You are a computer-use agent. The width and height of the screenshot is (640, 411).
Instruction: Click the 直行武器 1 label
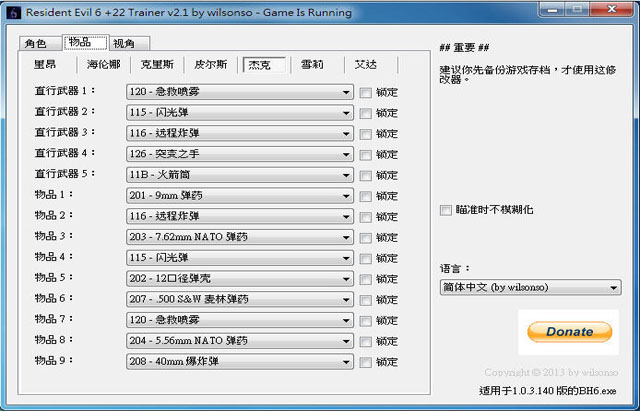tap(64, 91)
